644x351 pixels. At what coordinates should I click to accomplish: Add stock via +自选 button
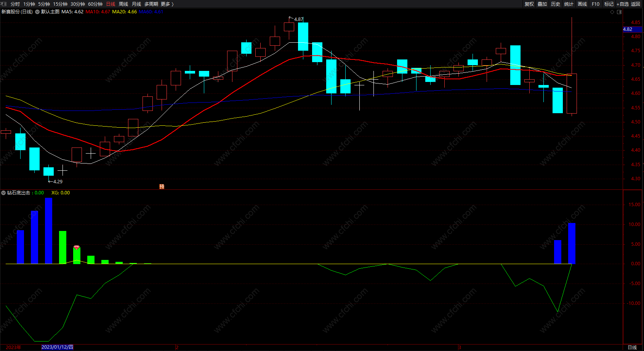623,4
